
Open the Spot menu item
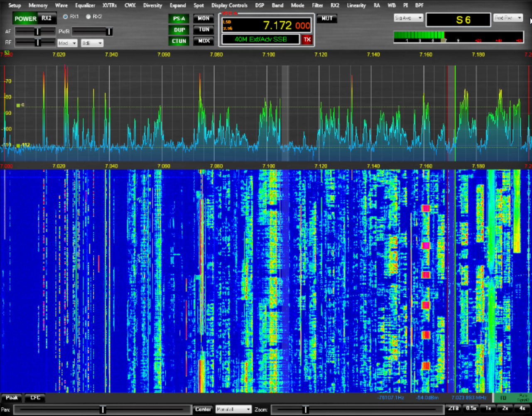199,5
